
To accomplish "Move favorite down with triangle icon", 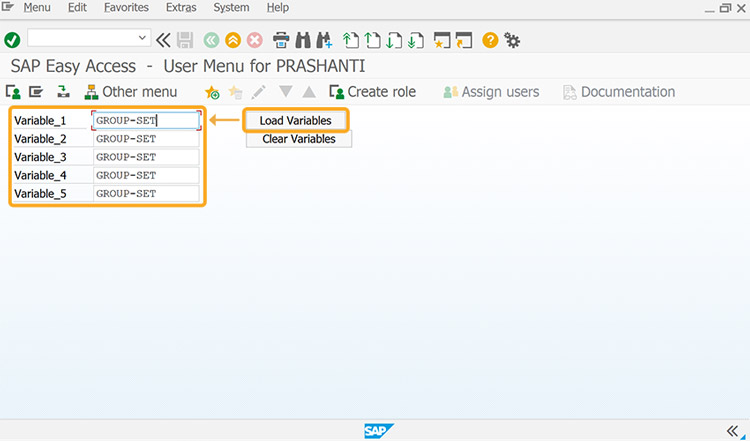I will point(286,91).
